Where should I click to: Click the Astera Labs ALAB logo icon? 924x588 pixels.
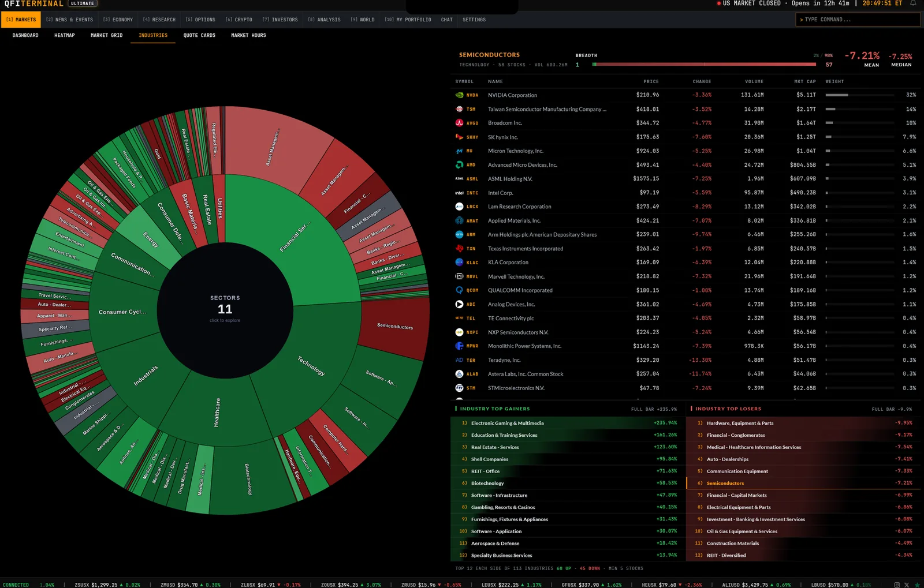pyautogui.click(x=459, y=374)
